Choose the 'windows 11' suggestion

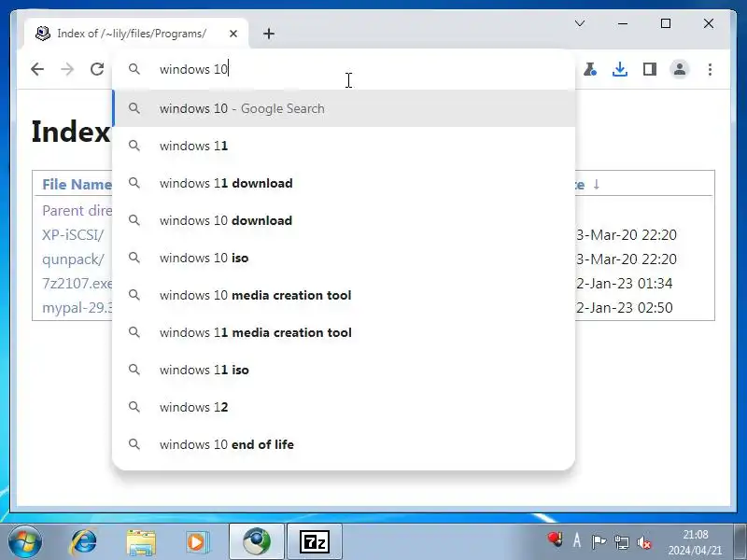[344, 146]
